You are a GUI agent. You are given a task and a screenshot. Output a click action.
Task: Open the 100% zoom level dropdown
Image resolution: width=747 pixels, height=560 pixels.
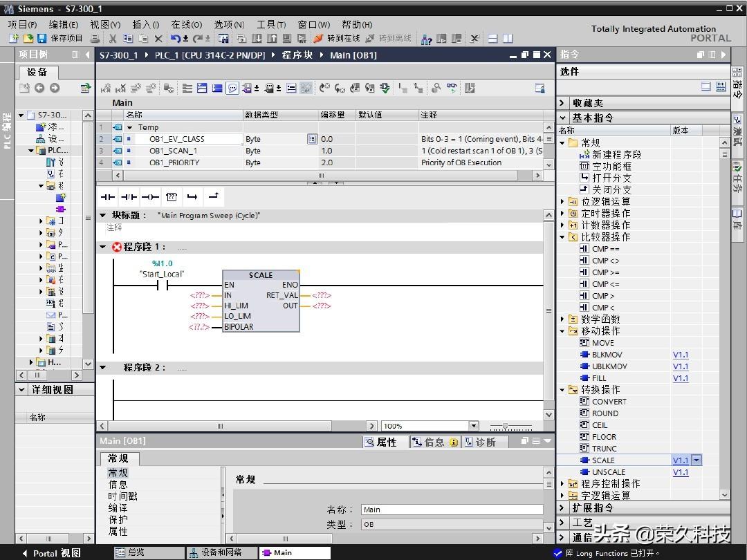click(x=474, y=426)
